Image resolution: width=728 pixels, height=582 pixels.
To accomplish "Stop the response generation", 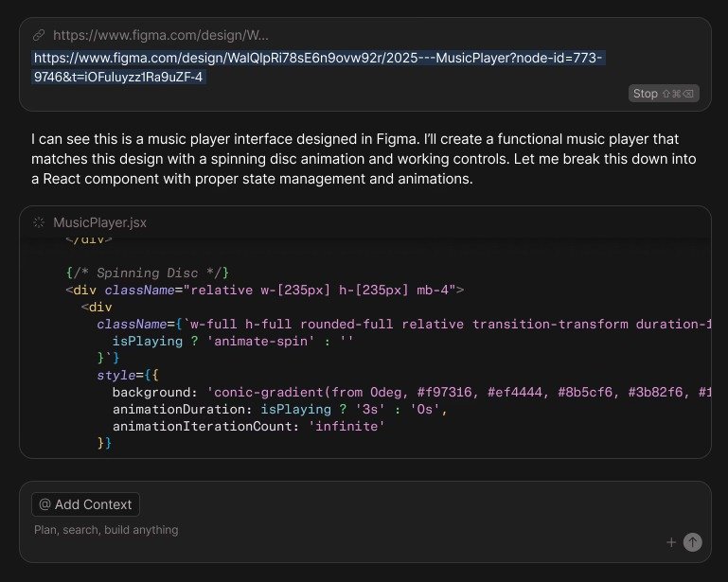I will [645, 94].
